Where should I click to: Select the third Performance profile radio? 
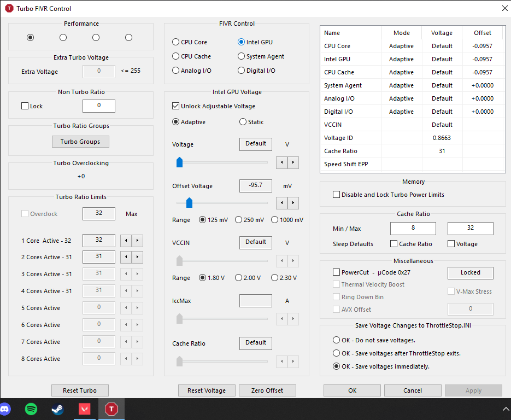96,38
